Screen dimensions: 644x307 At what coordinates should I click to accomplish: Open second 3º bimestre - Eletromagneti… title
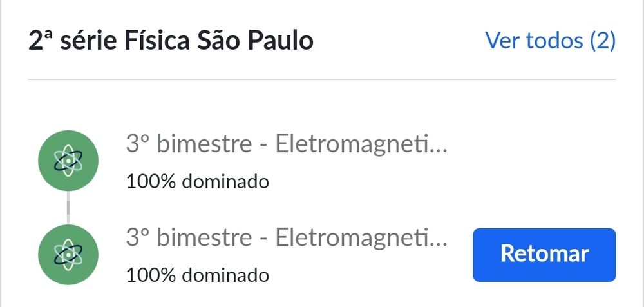coord(286,239)
